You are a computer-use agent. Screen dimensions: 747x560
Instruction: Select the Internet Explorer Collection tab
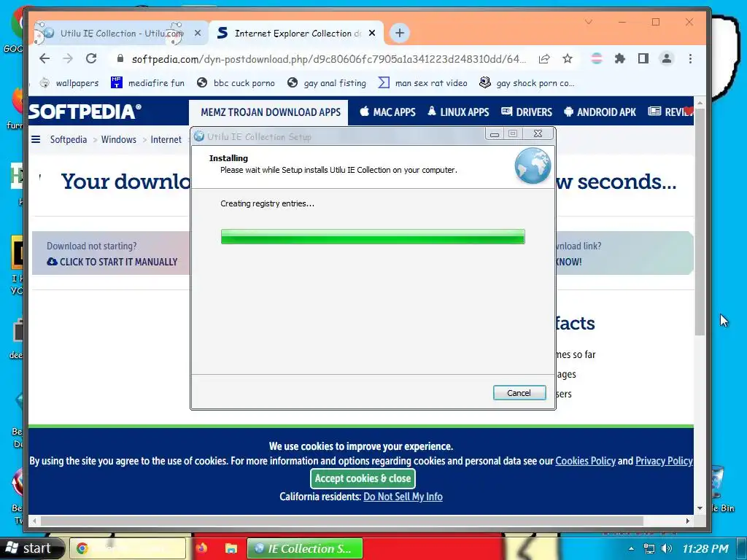(x=296, y=34)
